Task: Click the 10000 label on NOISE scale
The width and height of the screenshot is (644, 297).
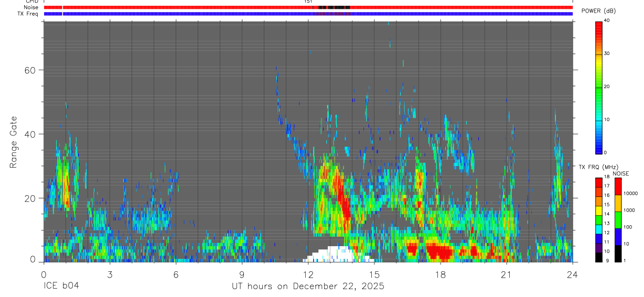Action: 631,193
